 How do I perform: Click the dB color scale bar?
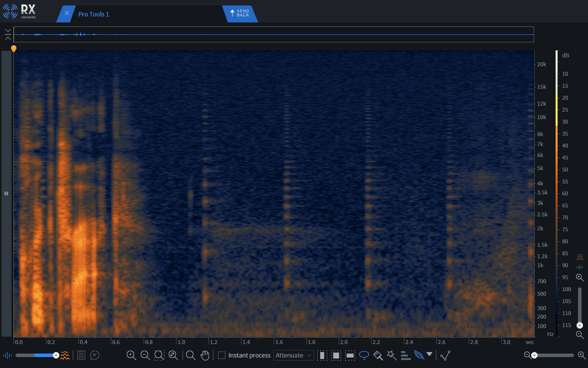tap(557, 193)
